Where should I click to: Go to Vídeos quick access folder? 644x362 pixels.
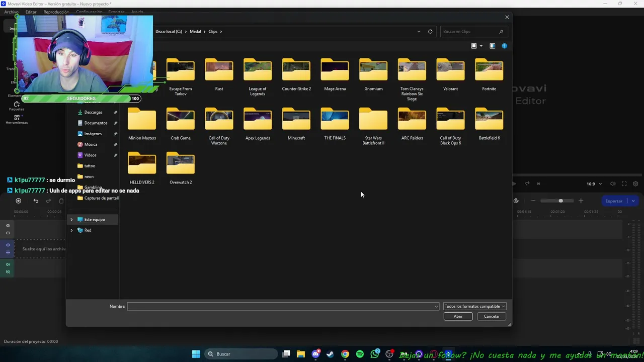pos(91,155)
